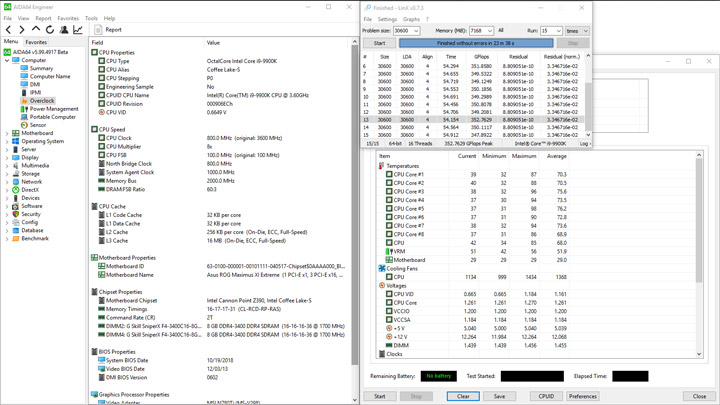Screen dimensions: 720x405
Task: Click the AIDA64 forward navigation arrow
Action: (x=22, y=30)
